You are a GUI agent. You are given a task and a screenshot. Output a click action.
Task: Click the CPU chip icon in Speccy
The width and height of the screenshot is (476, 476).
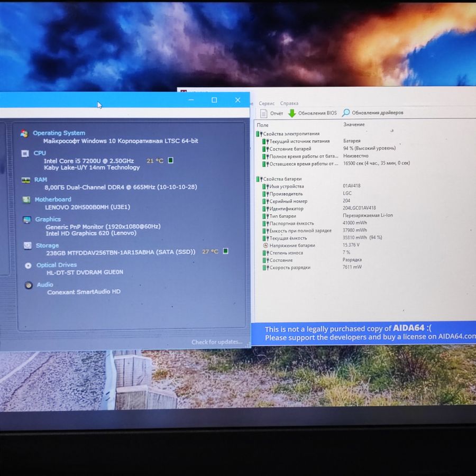25,153
